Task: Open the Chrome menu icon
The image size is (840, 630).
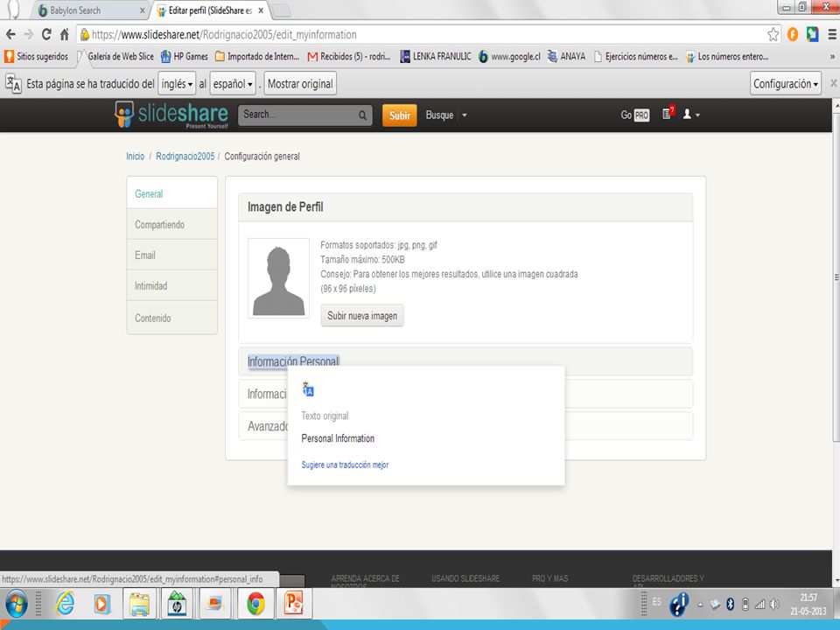Action: [832, 35]
